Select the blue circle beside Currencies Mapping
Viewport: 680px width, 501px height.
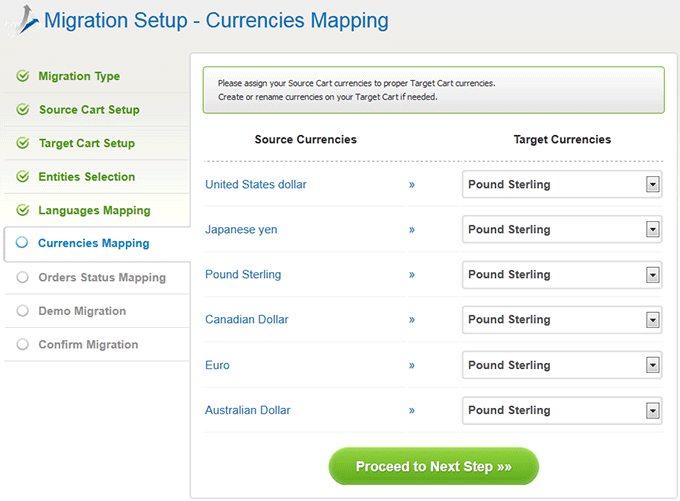pos(22,242)
